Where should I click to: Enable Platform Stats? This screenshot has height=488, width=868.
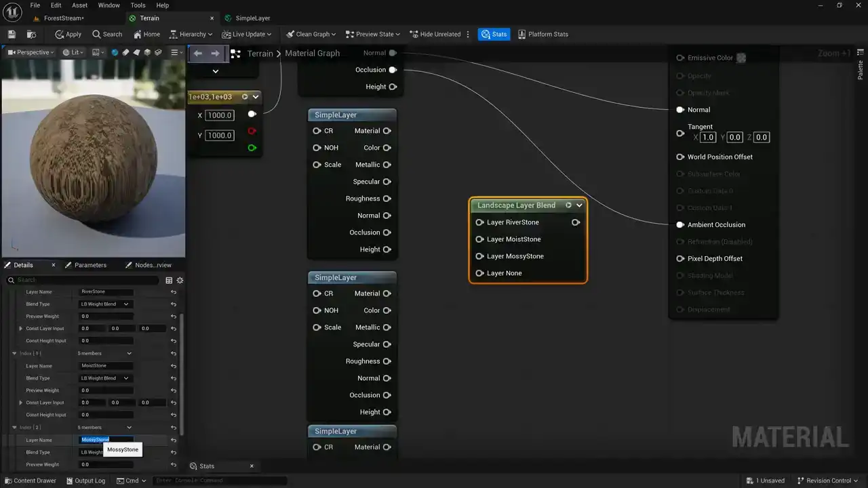[x=542, y=34]
